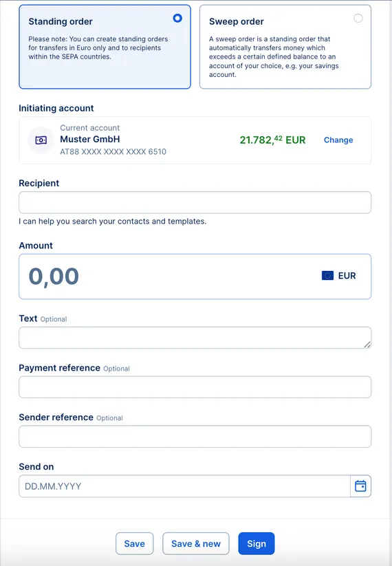Focus the Sender reference field
Screen dimensions: 392x566
click(x=195, y=437)
